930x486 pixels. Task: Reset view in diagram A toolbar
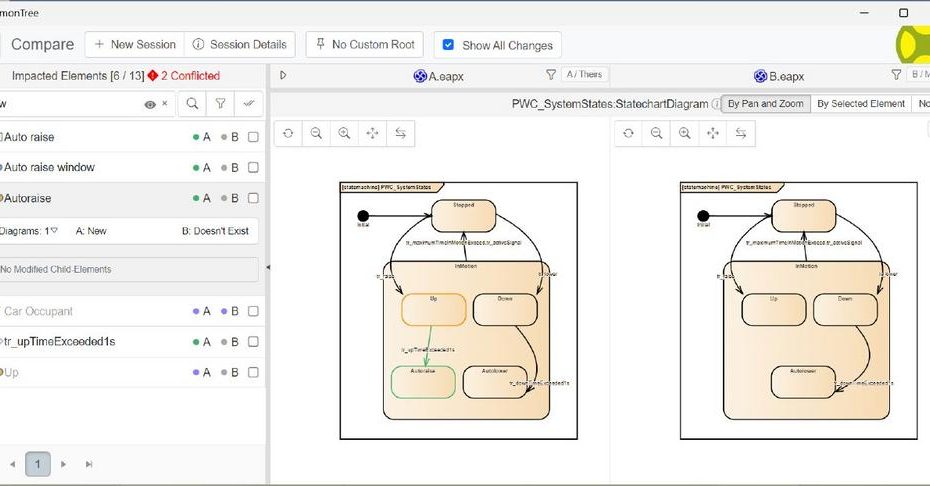[288, 134]
